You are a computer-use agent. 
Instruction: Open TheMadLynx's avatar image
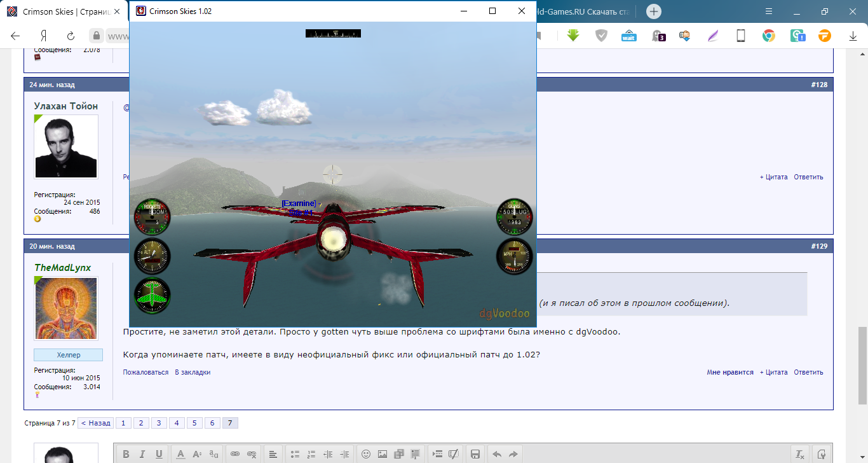(x=66, y=308)
